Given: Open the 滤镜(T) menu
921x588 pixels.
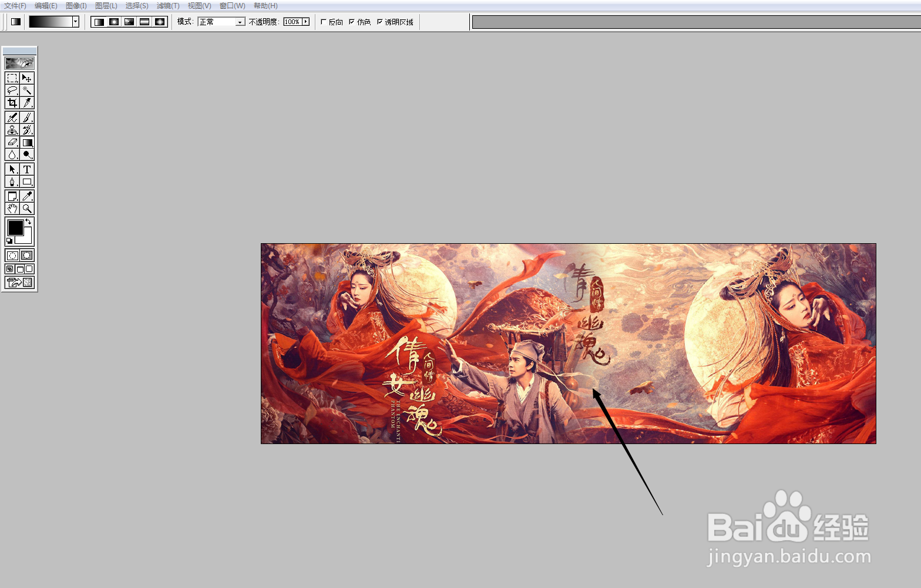Looking at the screenshot, I should 168,6.
